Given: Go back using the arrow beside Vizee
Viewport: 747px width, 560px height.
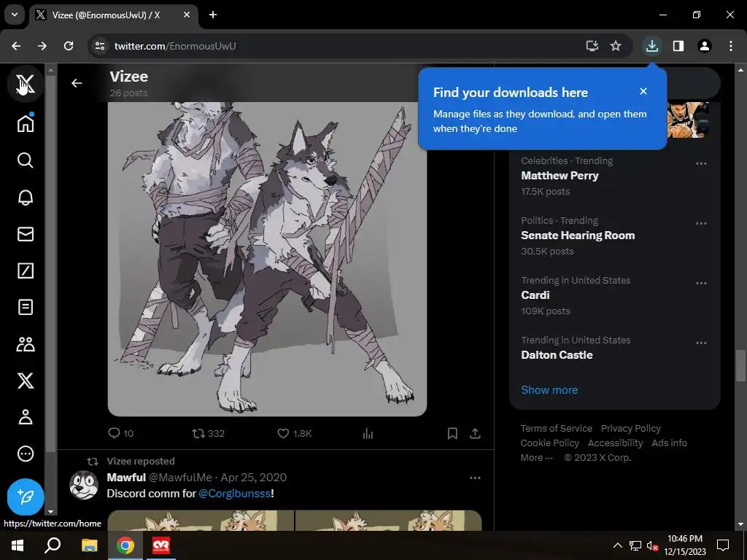Looking at the screenshot, I should coord(77,83).
